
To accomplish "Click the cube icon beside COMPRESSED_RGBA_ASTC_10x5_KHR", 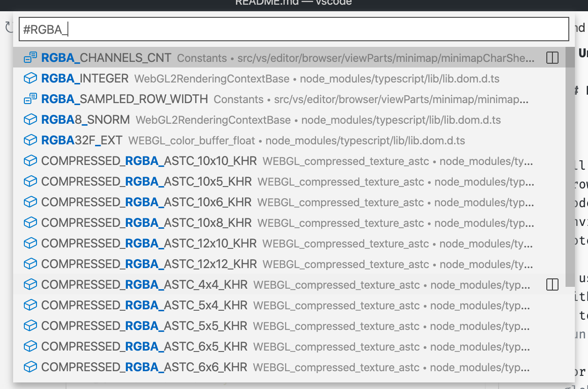I will point(29,181).
